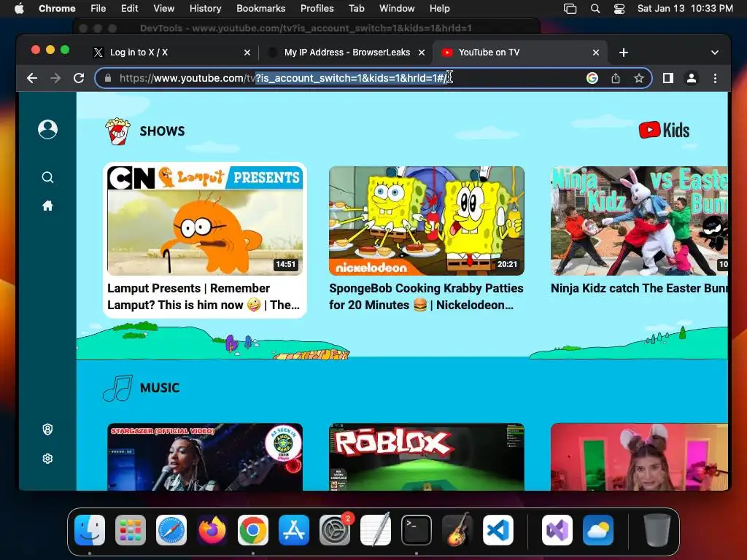Click Ninja Kidz catch Easter Bunny title
Viewport: 747px width, 560px height.
tap(639, 288)
